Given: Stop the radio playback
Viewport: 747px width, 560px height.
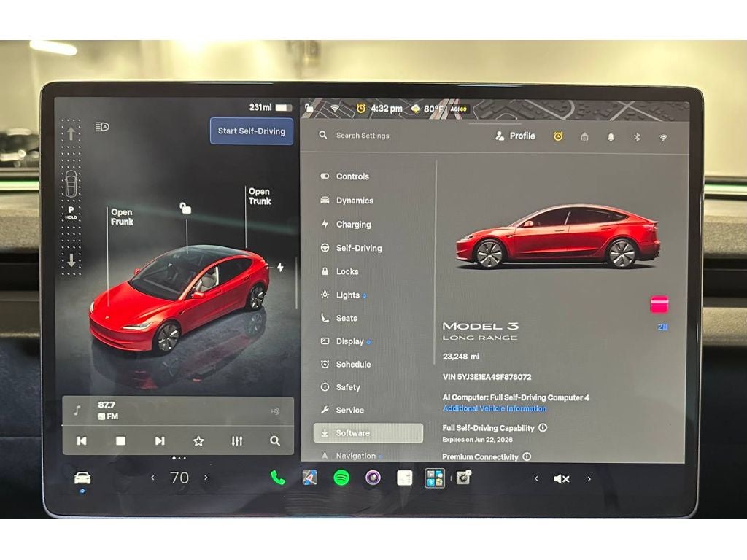Looking at the screenshot, I should (120, 441).
